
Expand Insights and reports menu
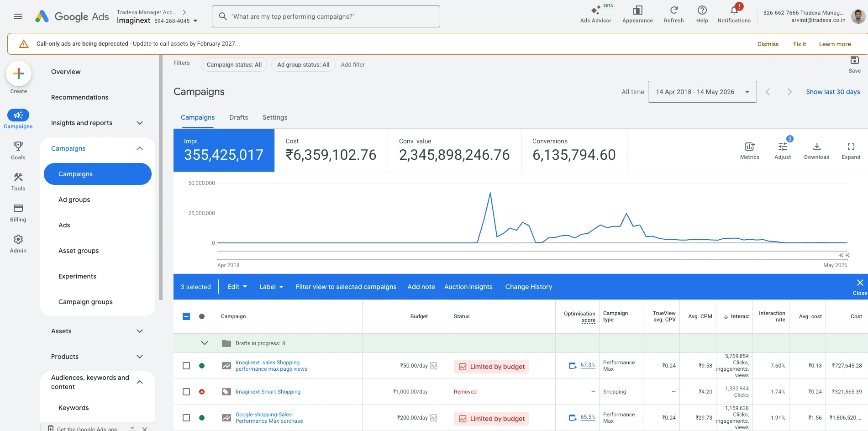click(x=140, y=123)
